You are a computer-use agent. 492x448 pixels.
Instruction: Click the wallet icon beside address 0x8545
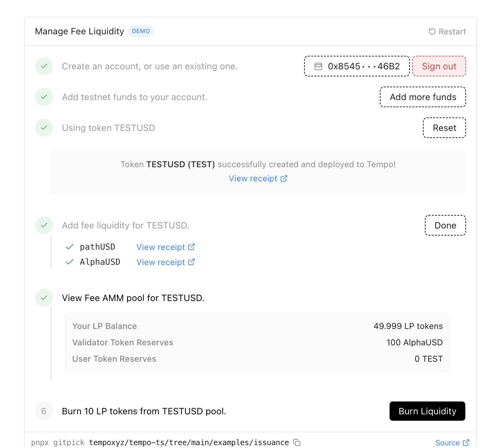click(x=318, y=66)
